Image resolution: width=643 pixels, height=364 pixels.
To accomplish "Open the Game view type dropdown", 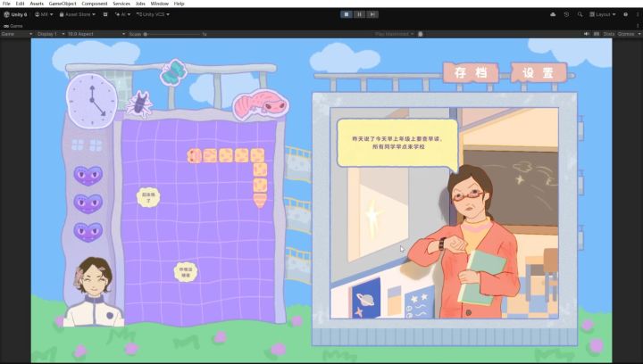I will coord(16,34).
